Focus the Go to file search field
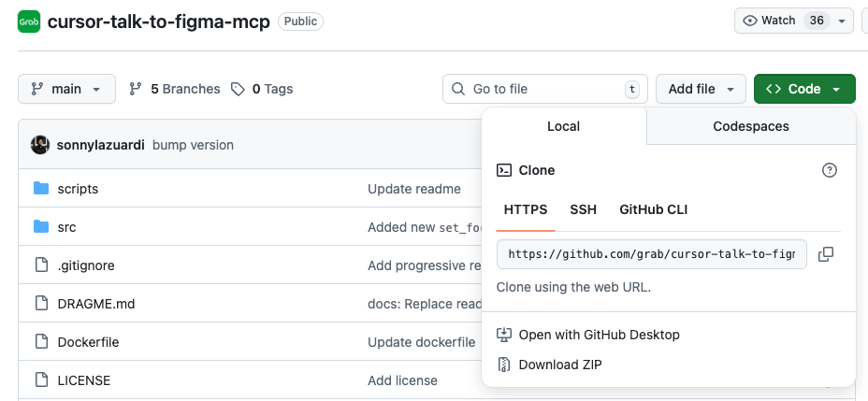Image resolution: width=868 pixels, height=401 pixels. click(x=544, y=89)
